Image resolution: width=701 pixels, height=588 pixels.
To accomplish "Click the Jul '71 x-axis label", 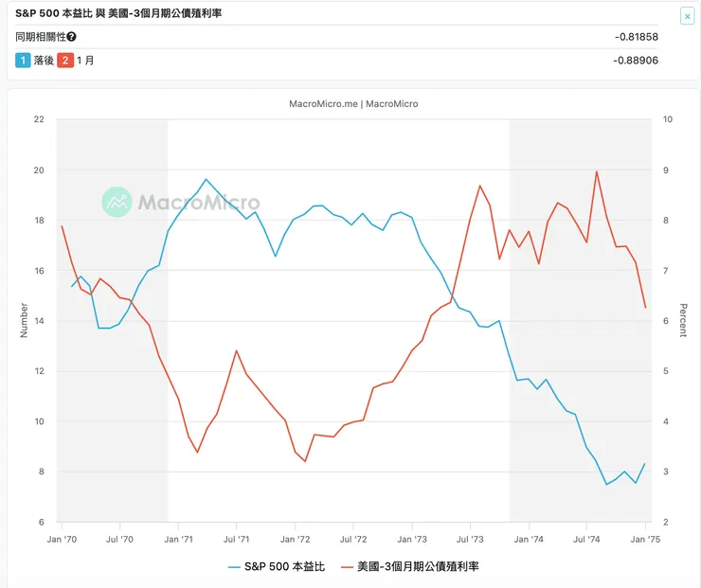I will click(x=236, y=538).
